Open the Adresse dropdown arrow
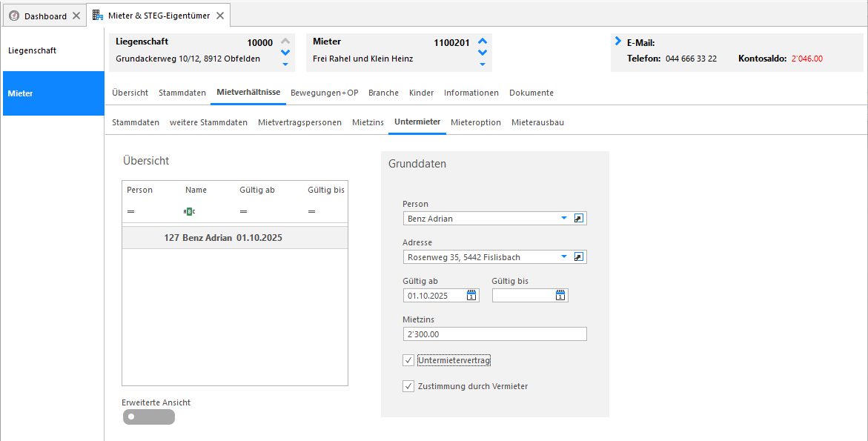This screenshot has height=441, width=868. coord(564,256)
